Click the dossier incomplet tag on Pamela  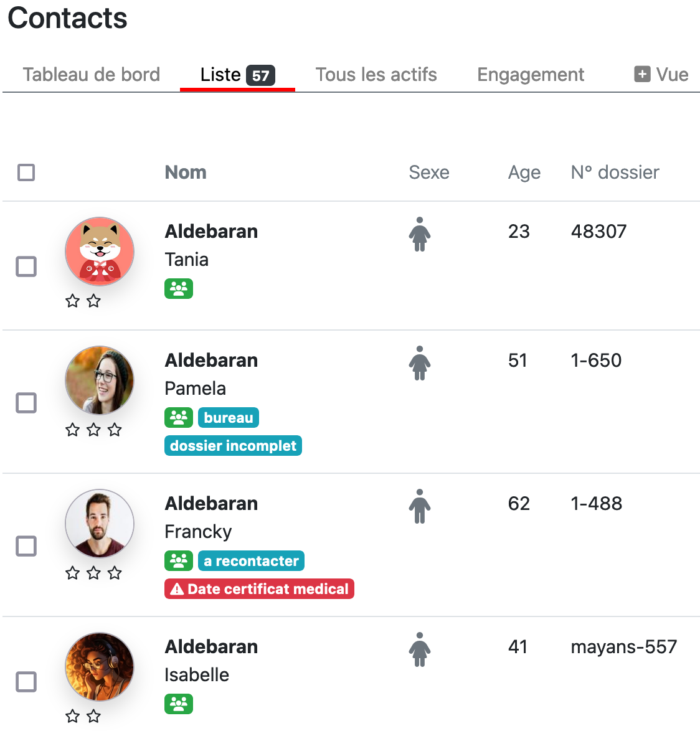tap(233, 445)
